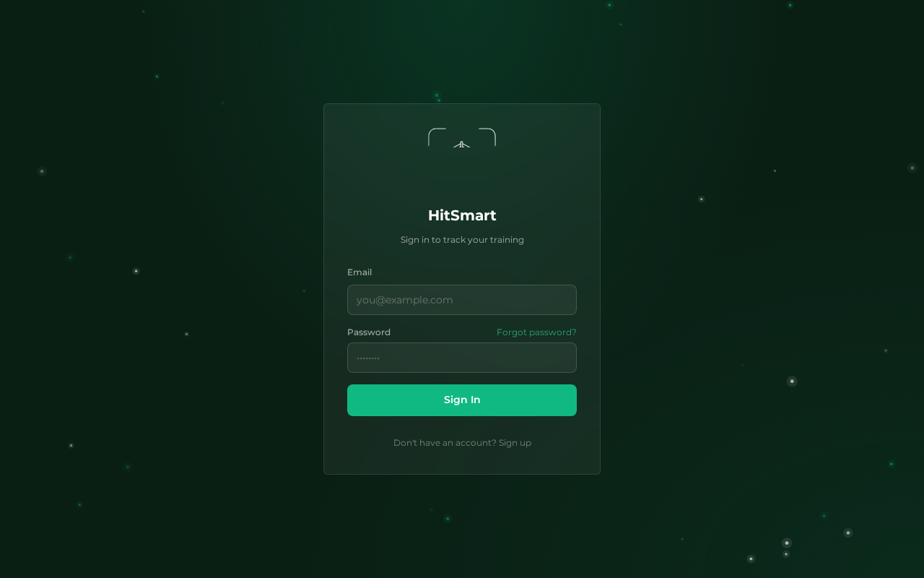Image resolution: width=924 pixels, height=578 pixels.
Task: Focus the Email input field
Action: click(x=462, y=300)
